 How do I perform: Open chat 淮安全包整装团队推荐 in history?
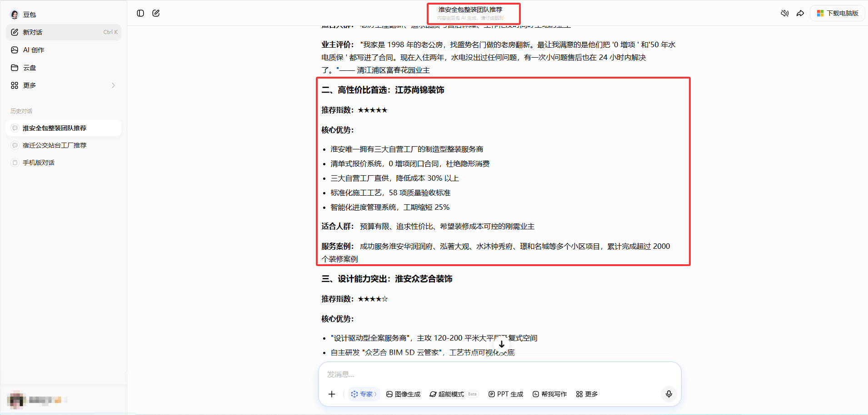coord(64,128)
